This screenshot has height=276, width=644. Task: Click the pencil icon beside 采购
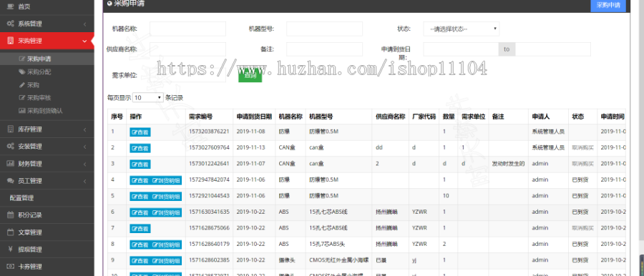click(x=21, y=85)
